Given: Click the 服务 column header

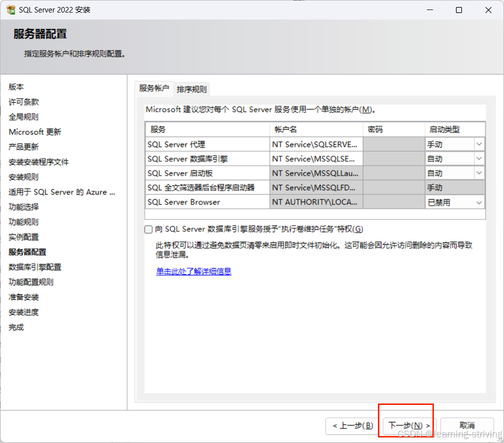Looking at the screenshot, I should click(x=207, y=129).
